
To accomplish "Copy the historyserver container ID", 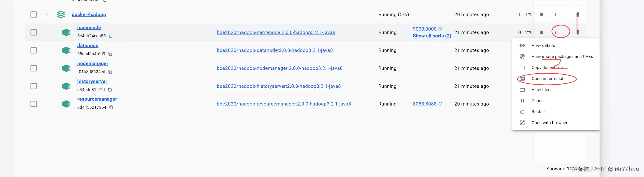I will (110, 90).
